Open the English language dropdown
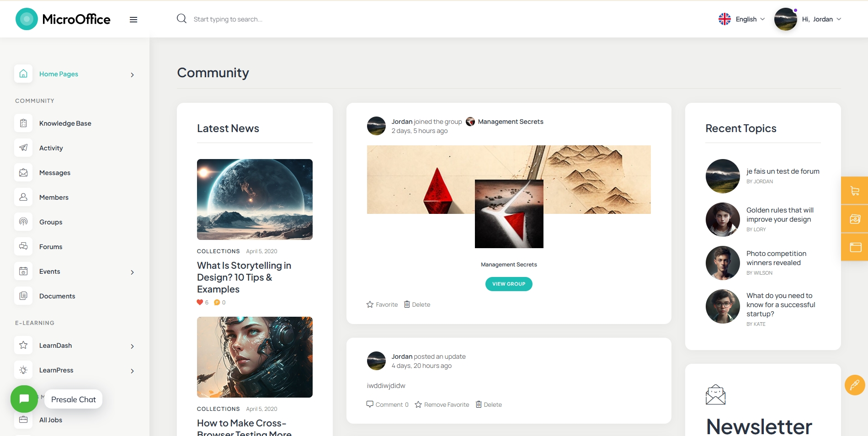The width and height of the screenshot is (868, 436). click(x=741, y=19)
